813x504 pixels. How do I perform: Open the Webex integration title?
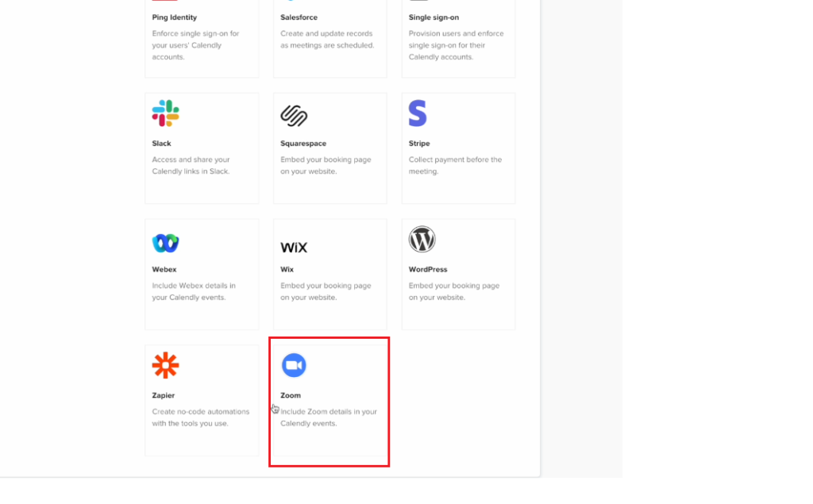[164, 269]
